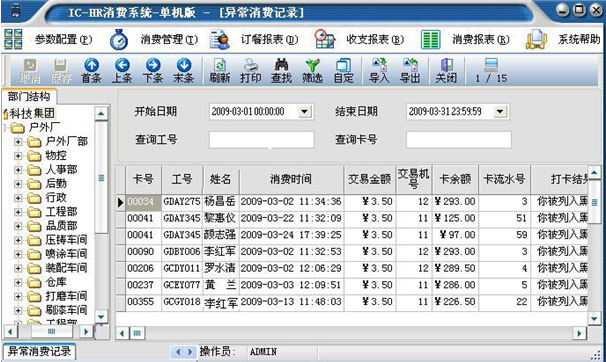Click the 卡号 column header
This screenshot has width=606, height=362.
click(143, 179)
